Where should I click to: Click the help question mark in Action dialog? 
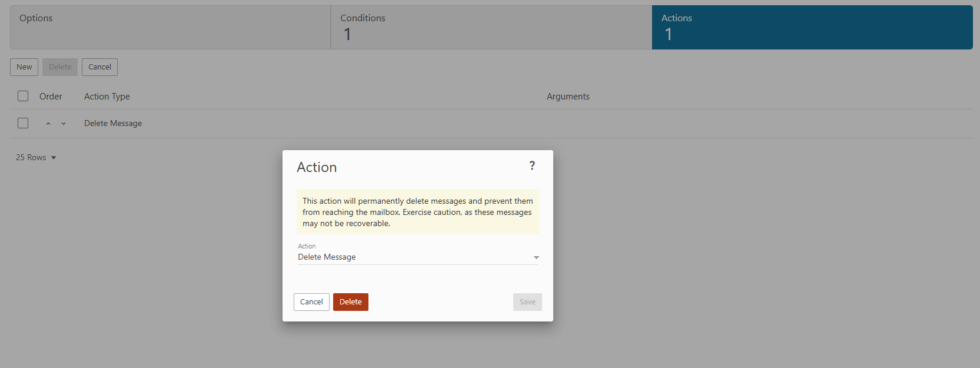[532, 165]
